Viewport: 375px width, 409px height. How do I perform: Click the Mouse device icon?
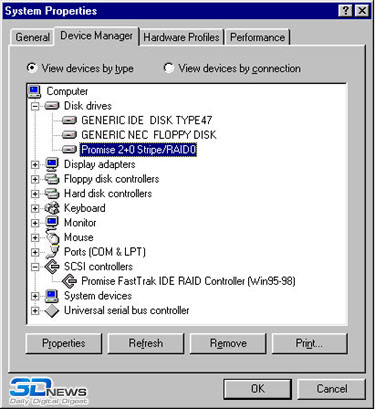coord(52,237)
